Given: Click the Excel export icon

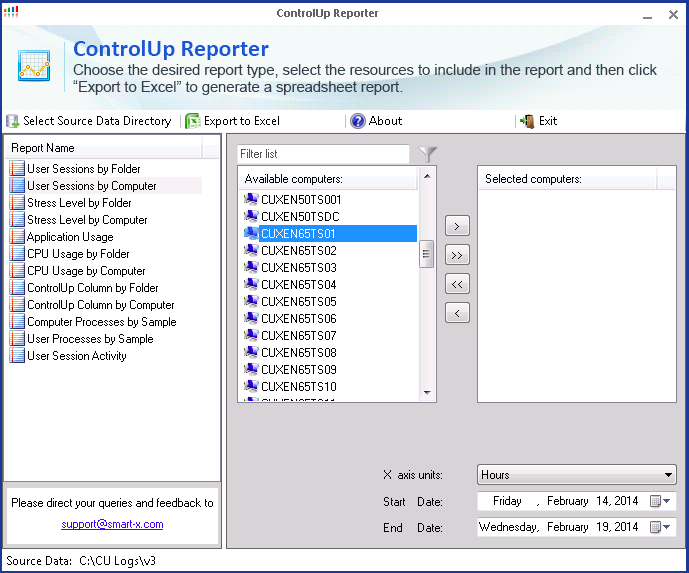Looking at the screenshot, I should 192,121.
